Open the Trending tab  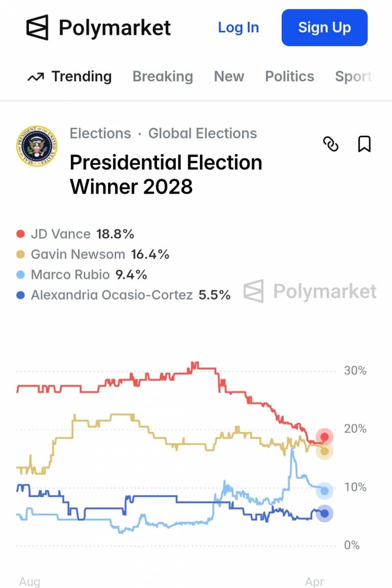tap(81, 76)
